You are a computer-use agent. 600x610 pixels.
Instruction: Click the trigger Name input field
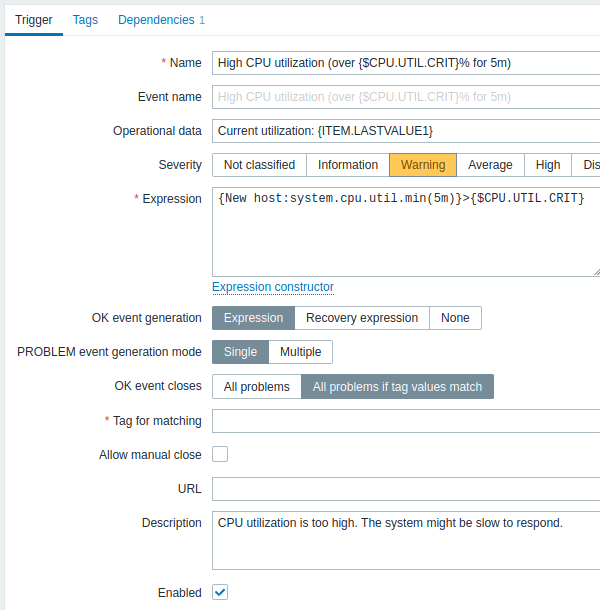pos(406,63)
